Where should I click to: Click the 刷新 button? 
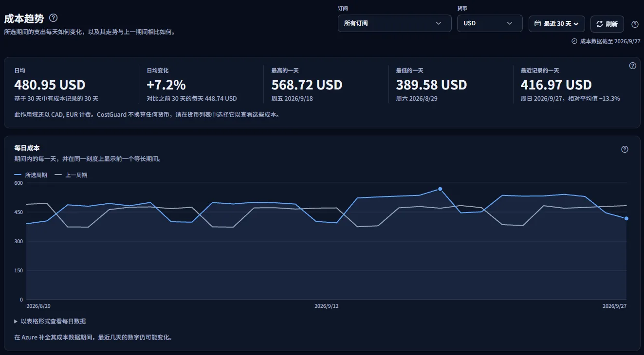click(x=607, y=24)
